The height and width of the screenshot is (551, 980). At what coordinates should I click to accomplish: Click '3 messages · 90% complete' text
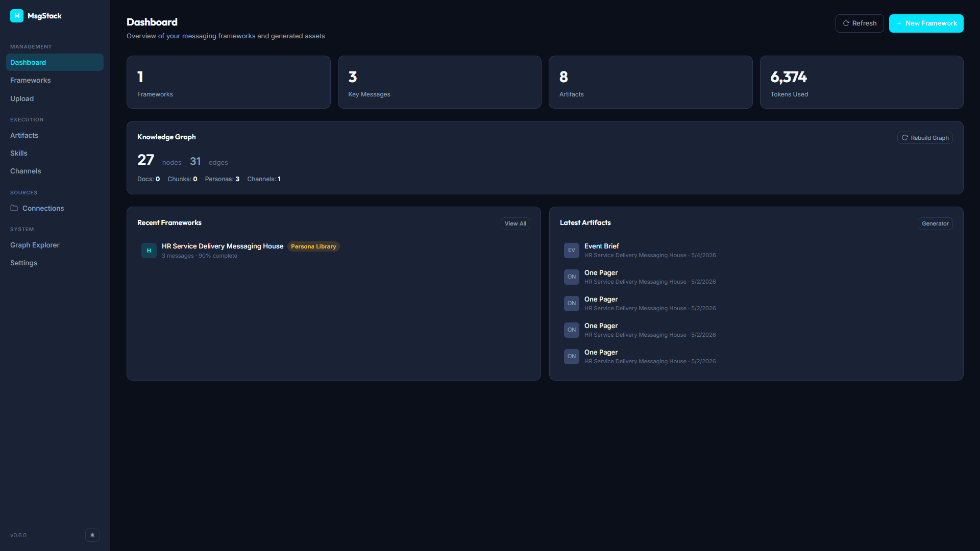200,256
